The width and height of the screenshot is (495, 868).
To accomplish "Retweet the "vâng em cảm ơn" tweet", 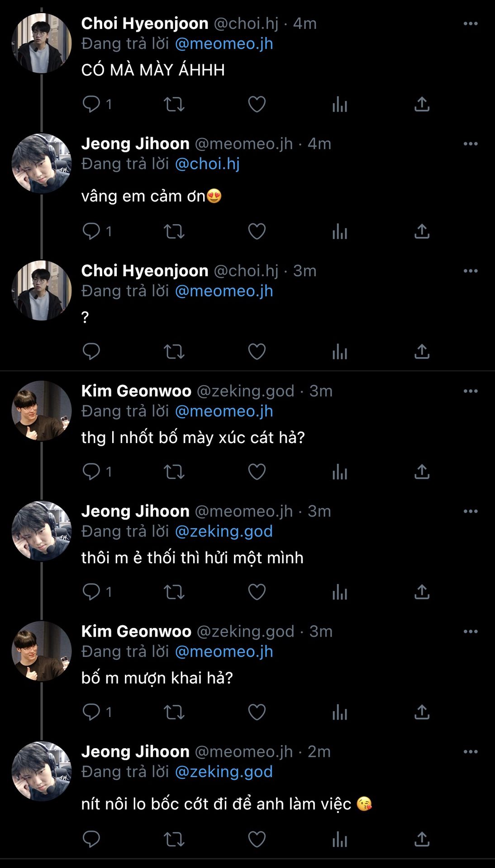I will tap(174, 231).
